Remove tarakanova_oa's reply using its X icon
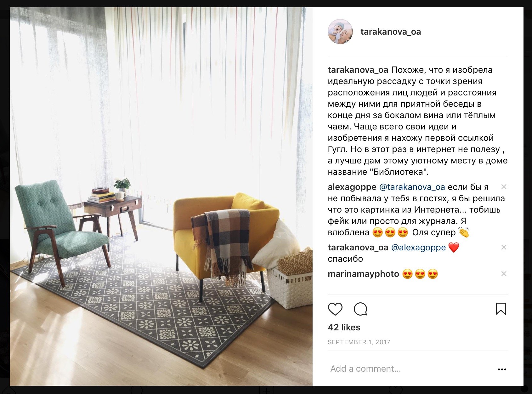 point(504,247)
